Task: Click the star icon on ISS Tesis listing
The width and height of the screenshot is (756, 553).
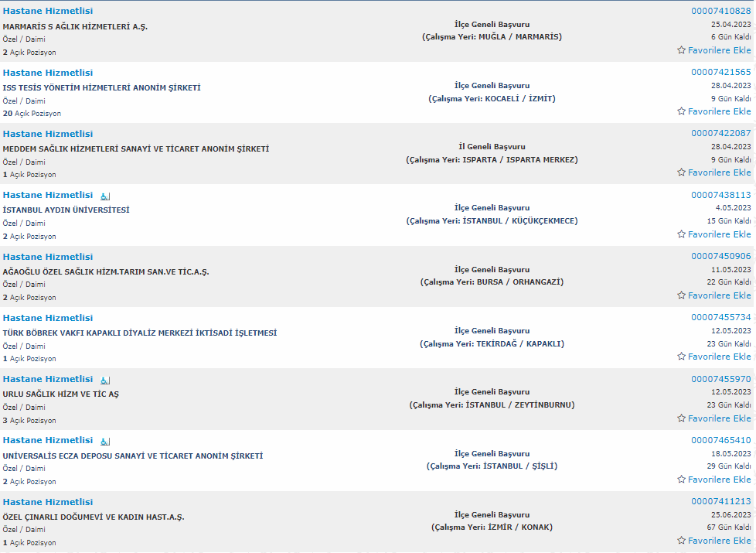Action: [681, 111]
